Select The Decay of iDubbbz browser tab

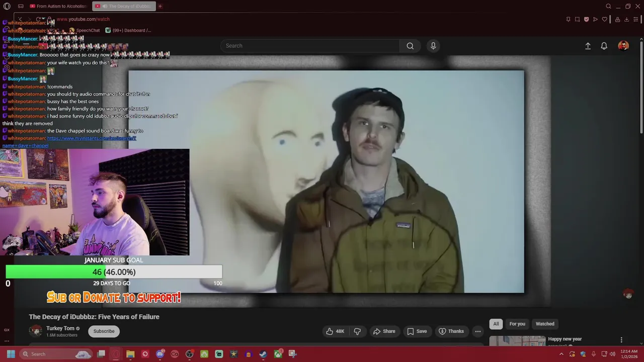[124, 6]
